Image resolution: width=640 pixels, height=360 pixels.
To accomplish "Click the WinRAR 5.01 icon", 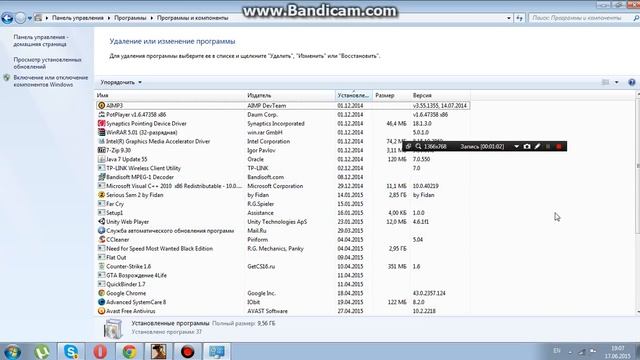I will coord(101,132).
